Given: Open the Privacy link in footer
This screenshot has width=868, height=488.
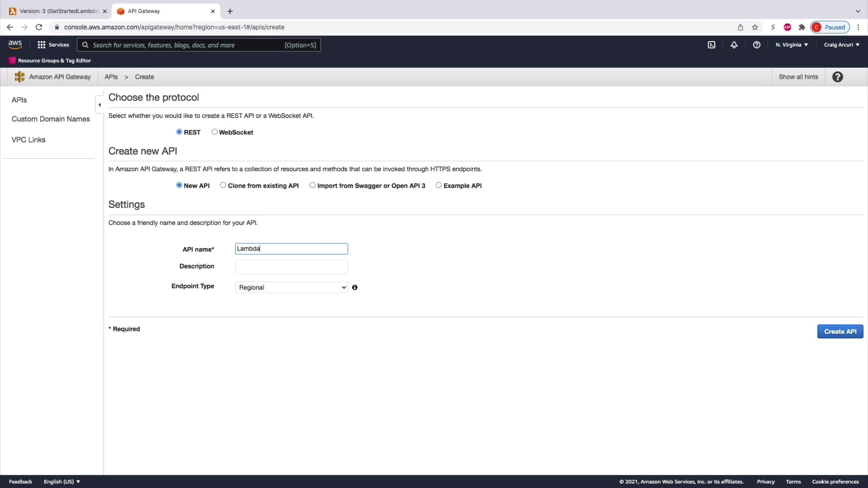Looking at the screenshot, I should pos(766,481).
